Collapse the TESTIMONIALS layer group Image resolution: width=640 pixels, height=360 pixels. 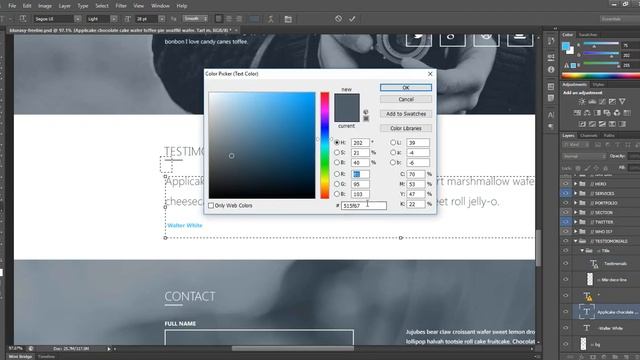576,241
